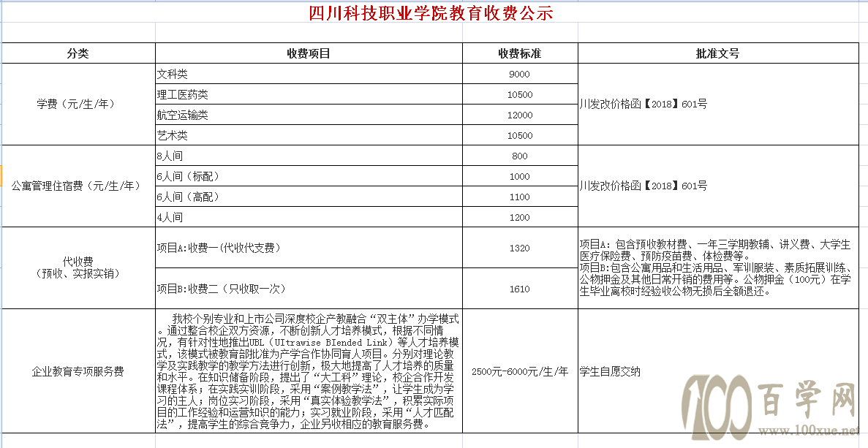868x448 pixels.
Task: Click the 1610 fee cell
Action: tap(520, 289)
